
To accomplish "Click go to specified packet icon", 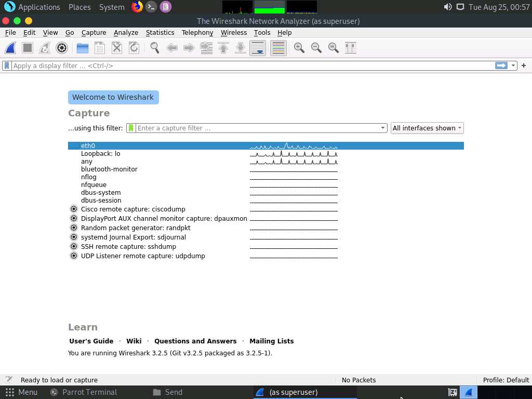I will pyautogui.click(x=206, y=48).
